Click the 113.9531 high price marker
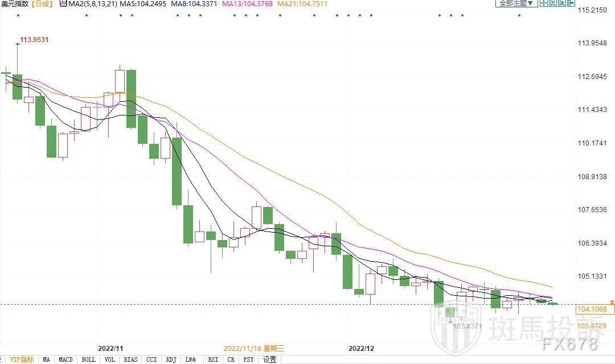The image size is (615, 364). (34, 40)
